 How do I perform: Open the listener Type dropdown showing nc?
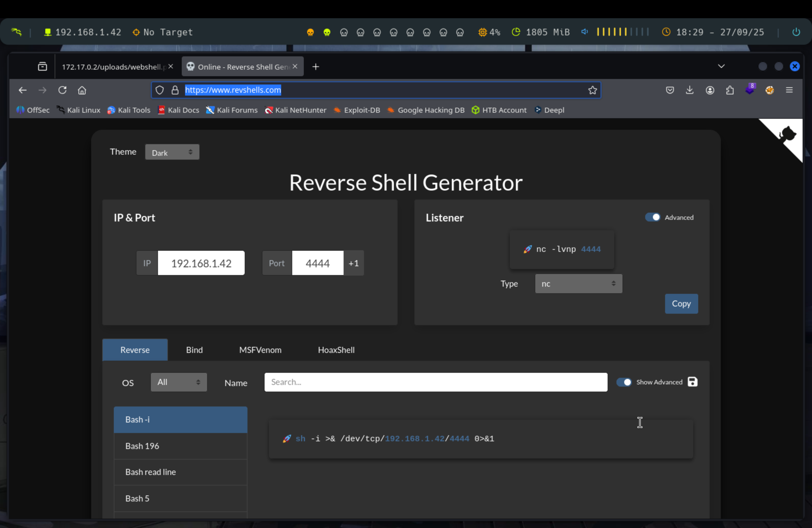[x=578, y=283]
